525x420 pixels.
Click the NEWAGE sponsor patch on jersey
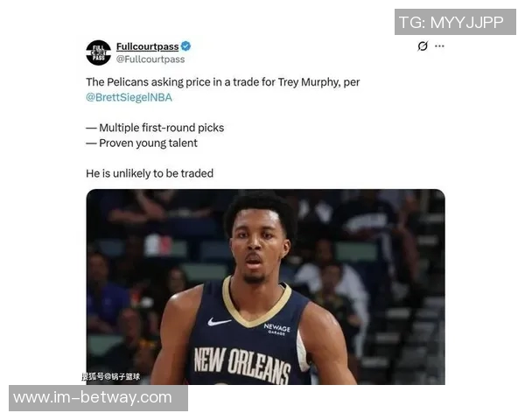276,329
